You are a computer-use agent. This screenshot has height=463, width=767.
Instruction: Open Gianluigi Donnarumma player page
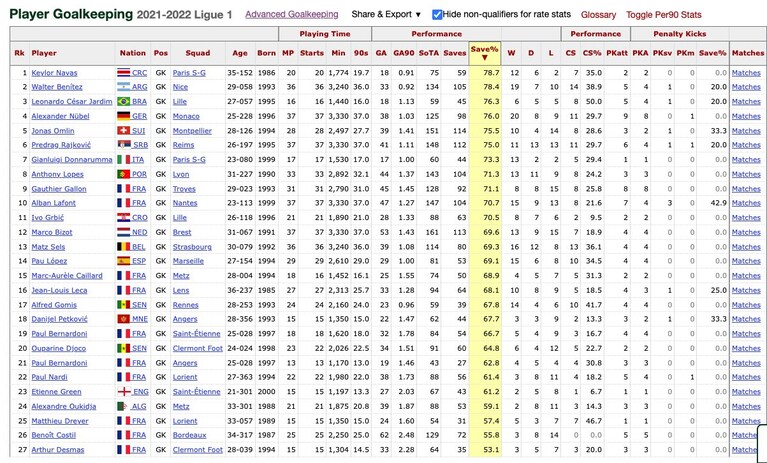click(x=72, y=160)
